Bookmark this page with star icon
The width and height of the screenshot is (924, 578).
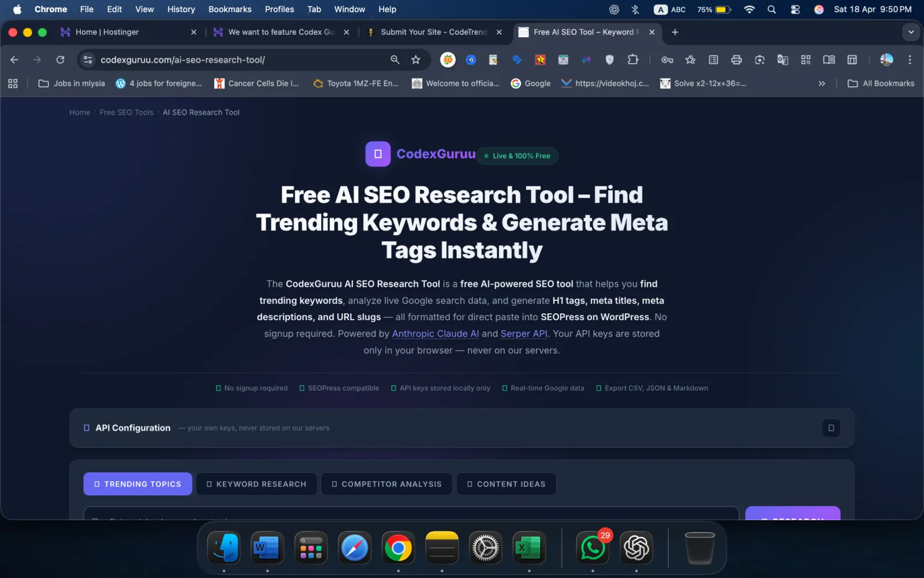pyautogui.click(x=416, y=60)
